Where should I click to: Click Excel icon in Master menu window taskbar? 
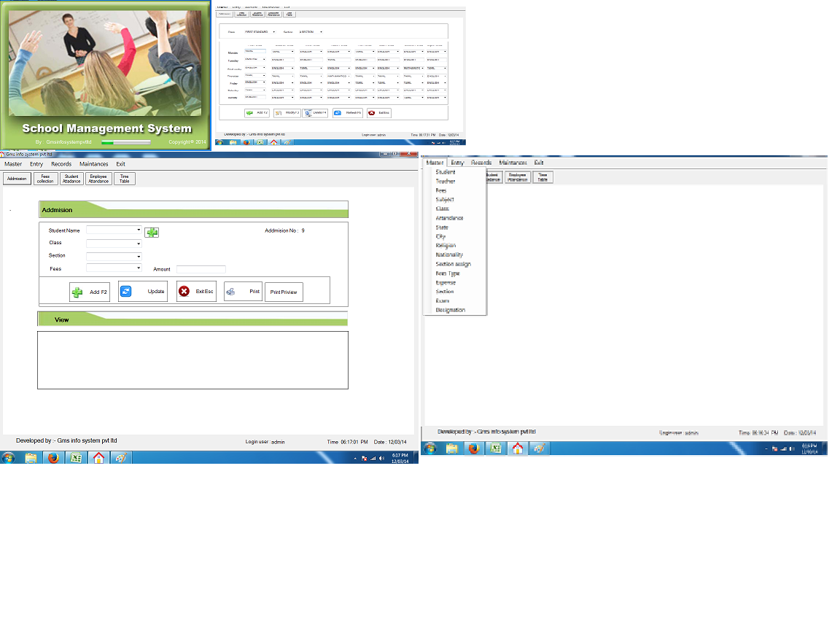point(496,448)
